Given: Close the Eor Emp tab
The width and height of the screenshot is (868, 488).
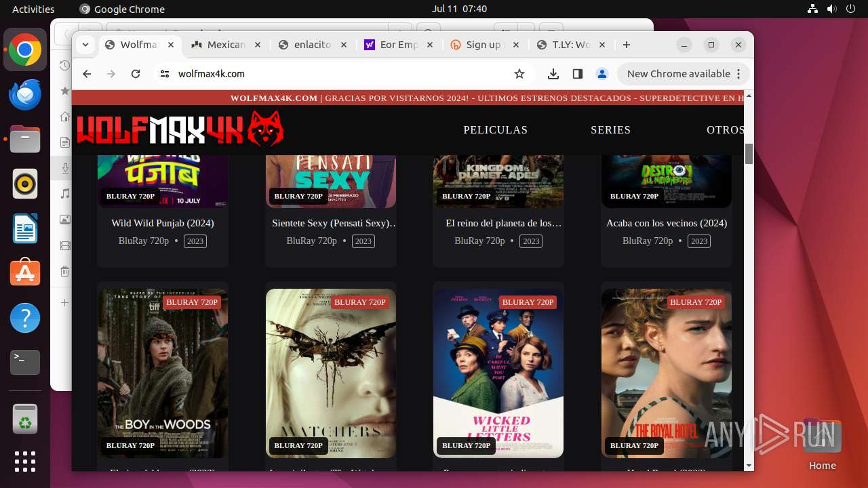Looking at the screenshot, I should coord(430,45).
